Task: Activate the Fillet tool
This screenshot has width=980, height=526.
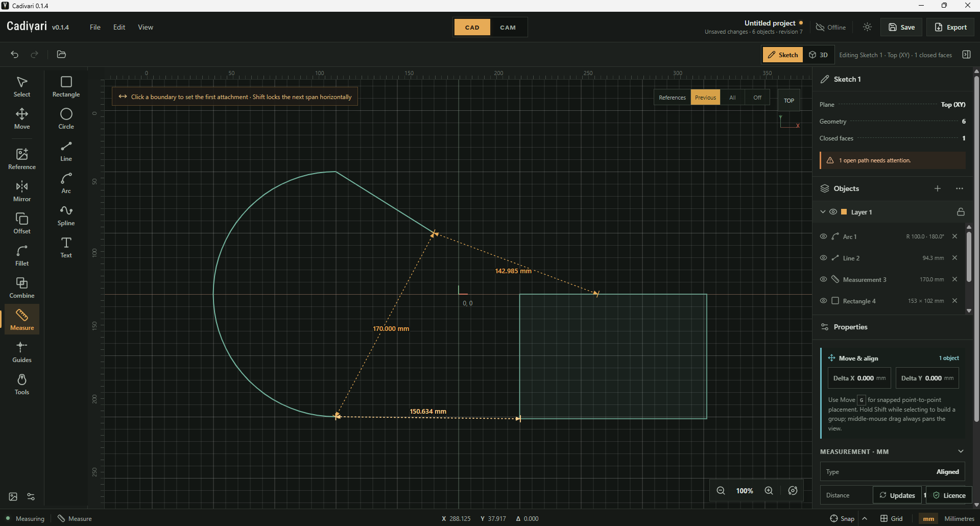Action: pos(22,256)
